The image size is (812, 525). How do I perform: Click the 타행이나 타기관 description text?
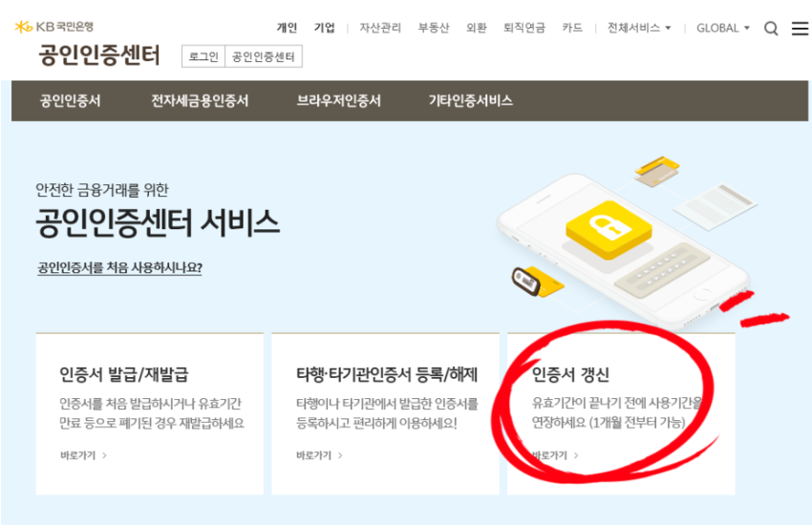387,413
